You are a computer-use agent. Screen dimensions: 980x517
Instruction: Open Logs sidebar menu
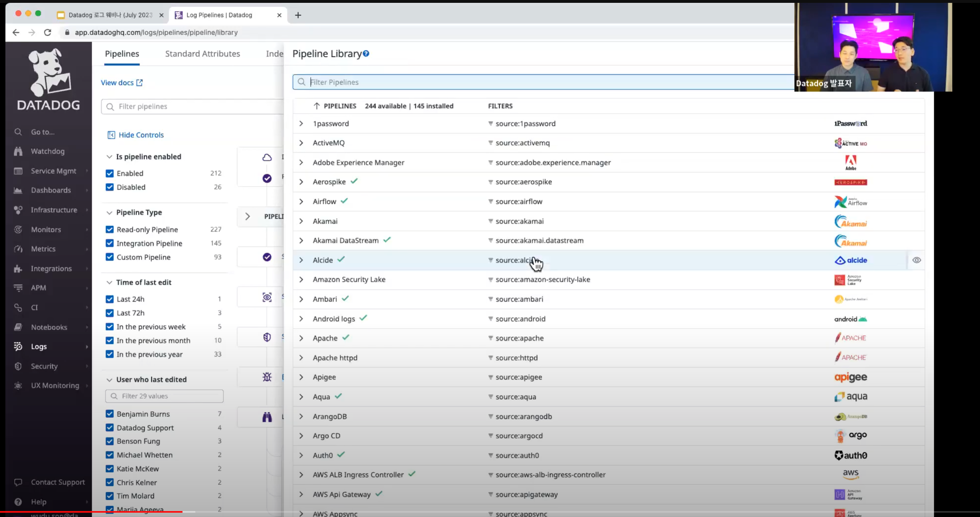[x=39, y=347]
